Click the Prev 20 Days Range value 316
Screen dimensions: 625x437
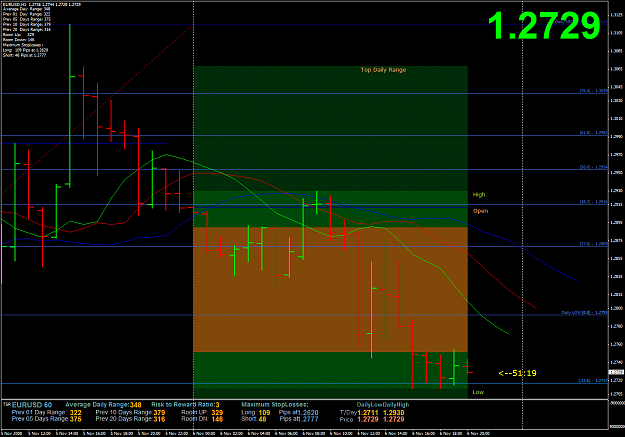(x=159, y=419)
